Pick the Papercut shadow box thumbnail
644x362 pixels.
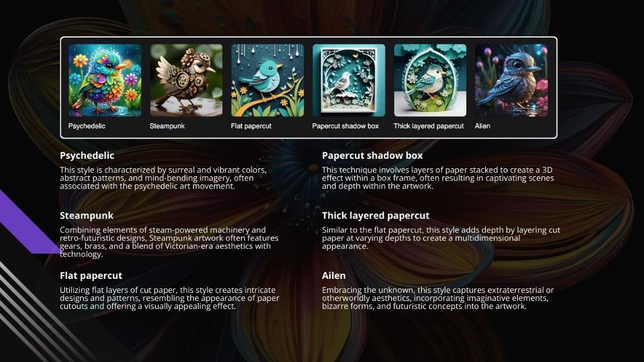pos(349,80)
